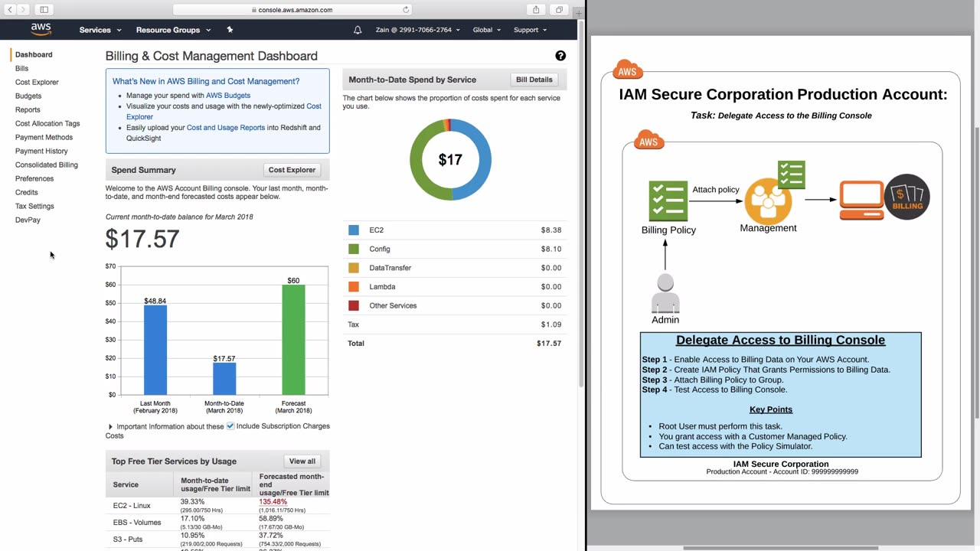Expand Important Information about these Costs
Viewport: 980px width, 551px height.
pyautogui.click(x=110, y=427)
